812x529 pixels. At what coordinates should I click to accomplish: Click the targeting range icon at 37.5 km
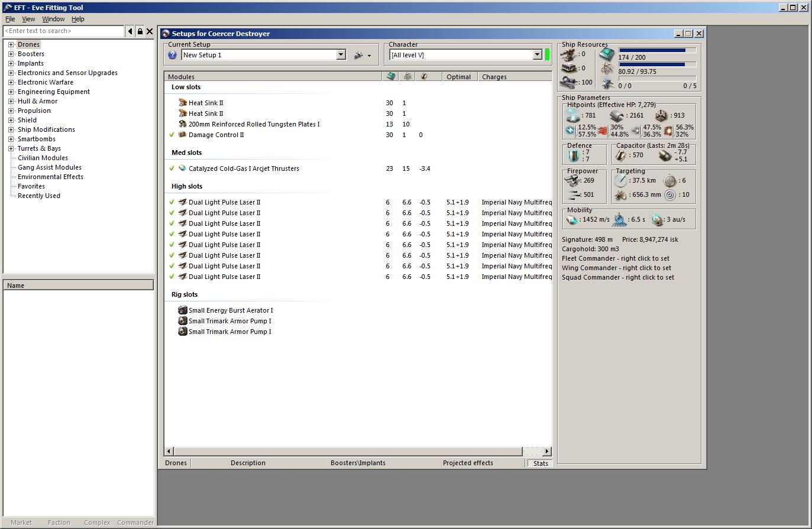620,180
